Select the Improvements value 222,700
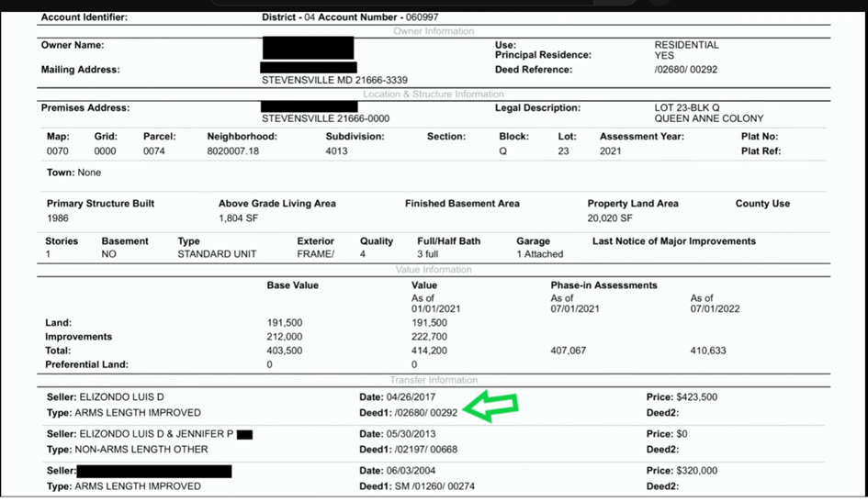 click(x=429, y=337)
